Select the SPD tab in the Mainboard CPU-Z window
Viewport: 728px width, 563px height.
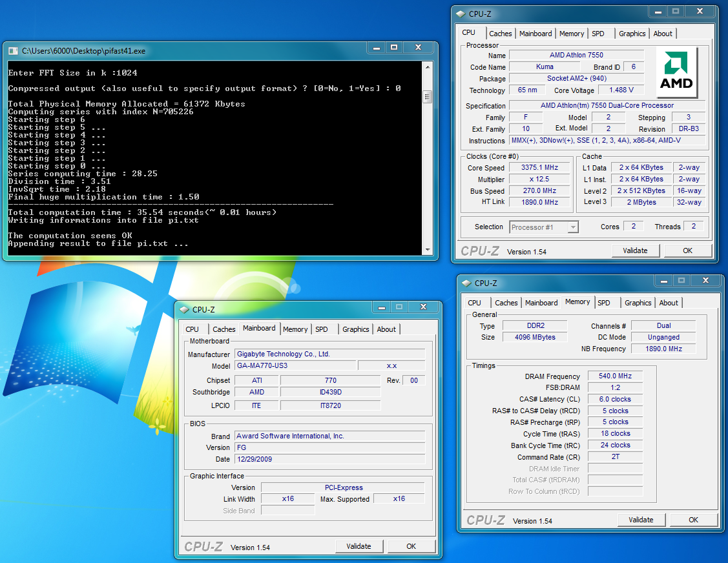(321, 329)
